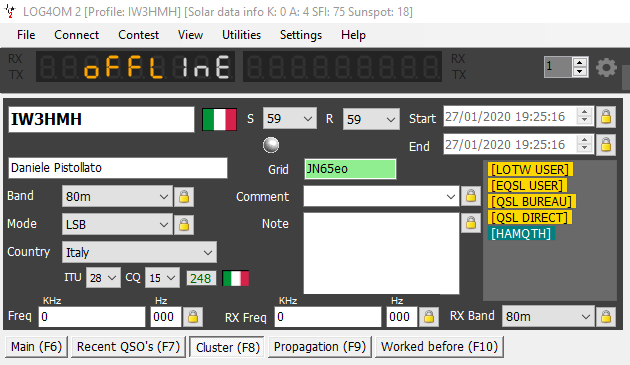
Task: Click the lock icon next to RX Freq Hz
Action: [x=429, y=317]
